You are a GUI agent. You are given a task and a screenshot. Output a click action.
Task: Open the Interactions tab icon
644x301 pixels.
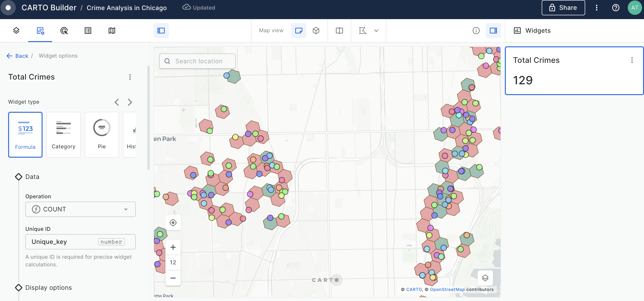click(x=64, y=31)
